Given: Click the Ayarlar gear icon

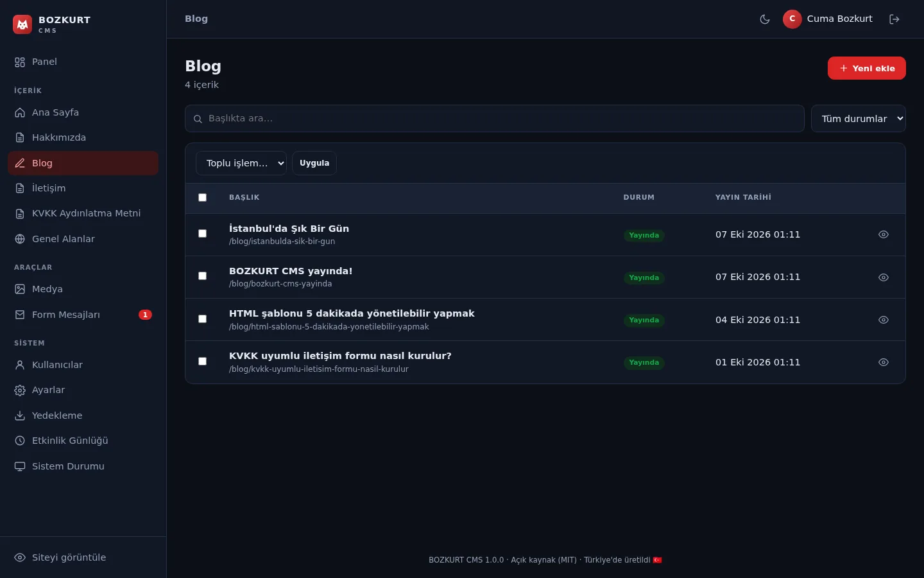Looking at the screenshot, I should (20, 390).
